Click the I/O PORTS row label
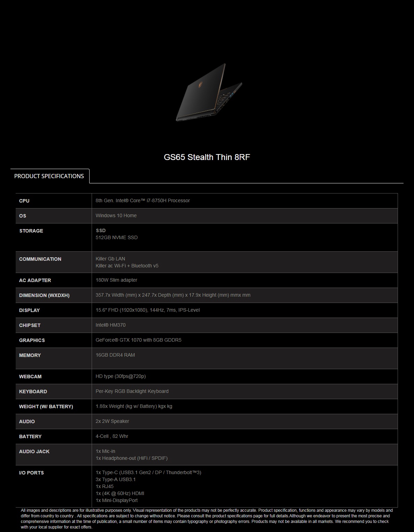The width and height of the screenshot is (414, 532). 31,473
